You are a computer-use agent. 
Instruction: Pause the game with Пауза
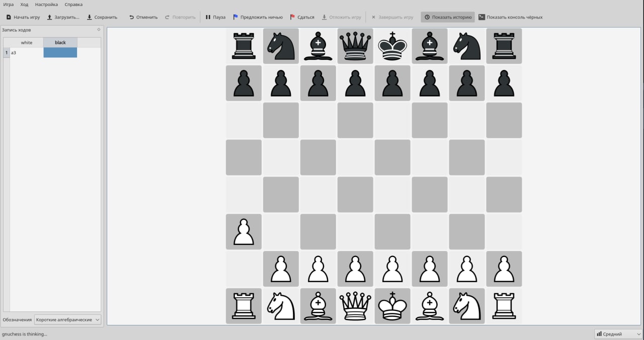pyautogui.click(x=215, y=17)
